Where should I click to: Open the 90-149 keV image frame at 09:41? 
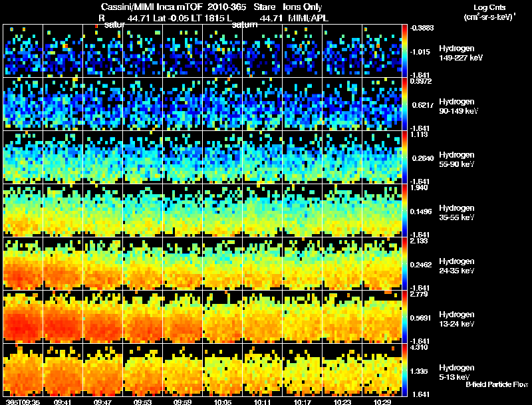pyautogui.click(x=63, y=104)
